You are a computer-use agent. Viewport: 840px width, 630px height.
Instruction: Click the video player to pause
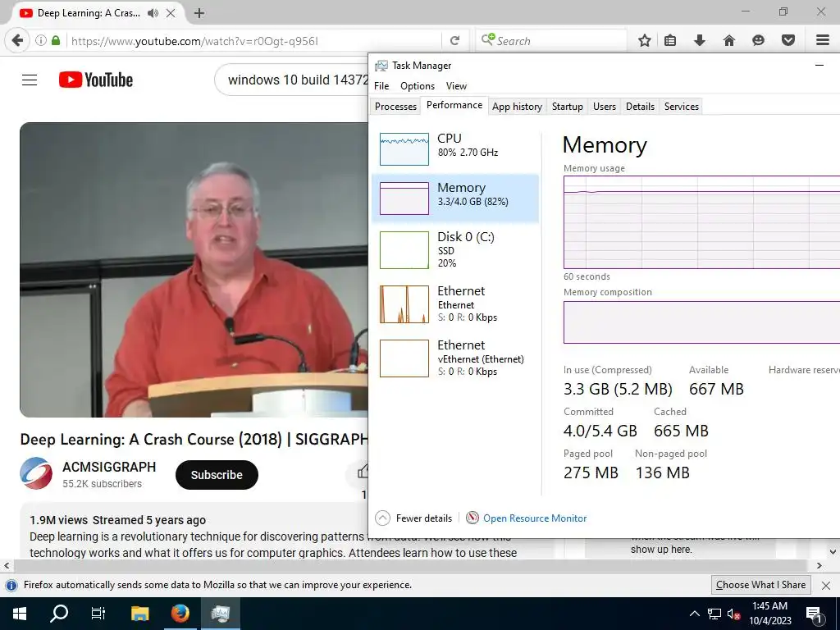coord(194,269)
